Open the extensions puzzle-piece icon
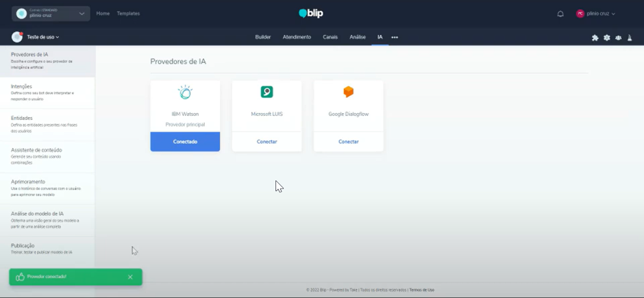 pos(595,38)
